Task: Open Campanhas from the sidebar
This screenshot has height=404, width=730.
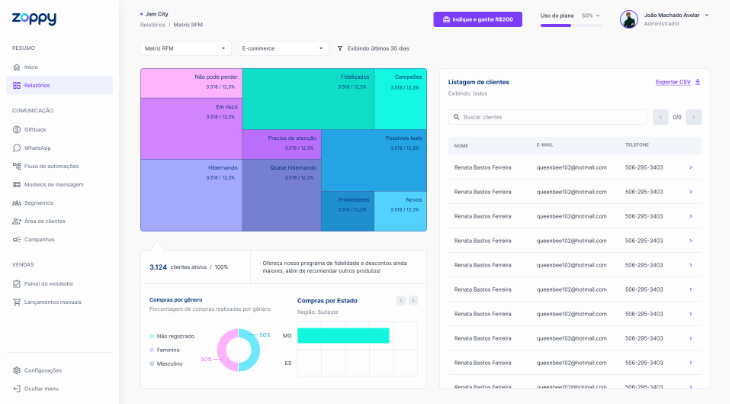Action: pyautogui.click(x=39, y=239)
